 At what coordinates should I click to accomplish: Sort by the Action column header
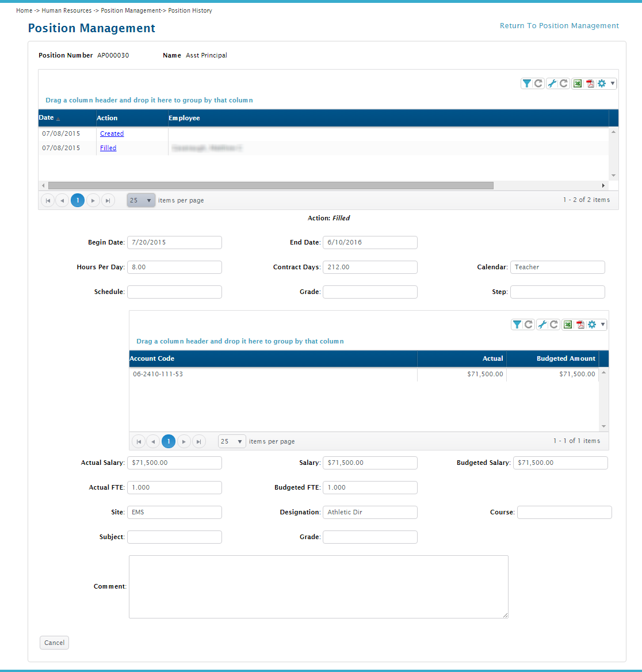pos(132,118)
